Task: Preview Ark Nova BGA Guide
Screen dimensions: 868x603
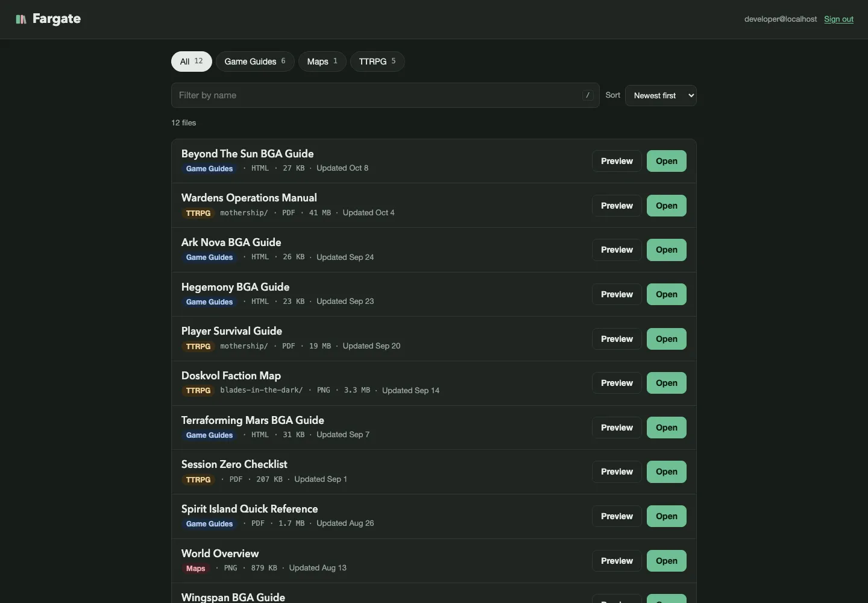Action: click(617, 250)
